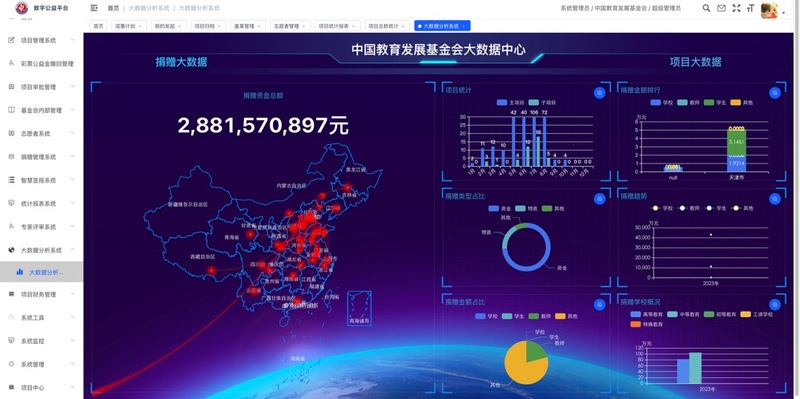Zoom the 捐赠金额排行 chart with magnifier icon
Viewport: 800px width, 399px height.
pyautogui.click(x=774, y=93)
